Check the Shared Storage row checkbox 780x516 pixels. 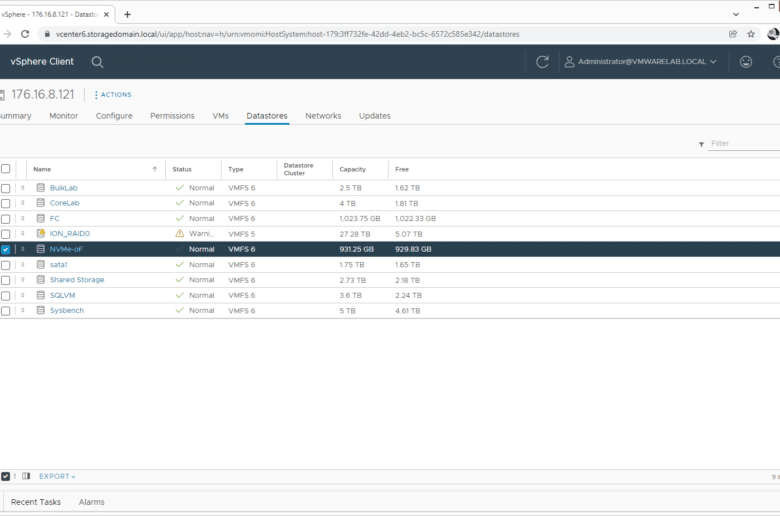(x=5, y=280)
